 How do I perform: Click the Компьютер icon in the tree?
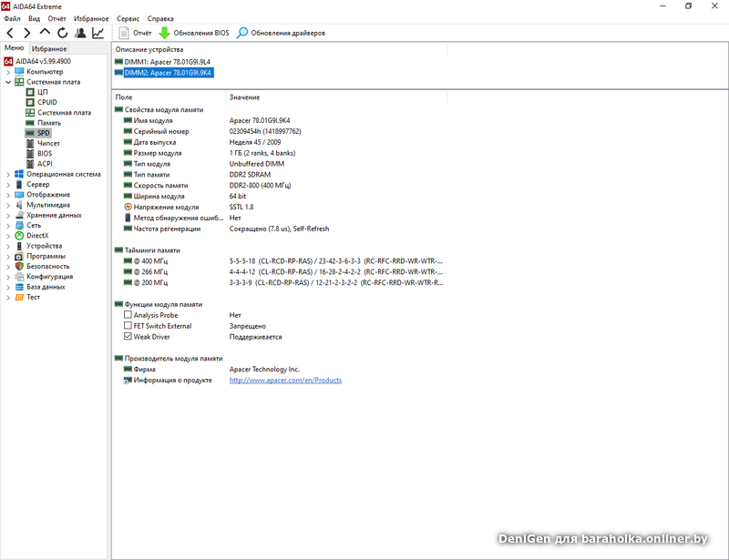point(19,72)
